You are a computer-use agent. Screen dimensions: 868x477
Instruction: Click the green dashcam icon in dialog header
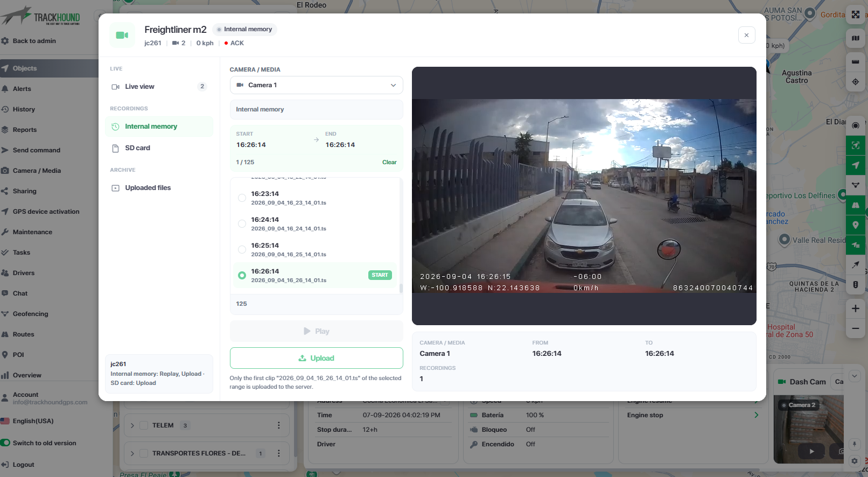click(x=122, y=35)
